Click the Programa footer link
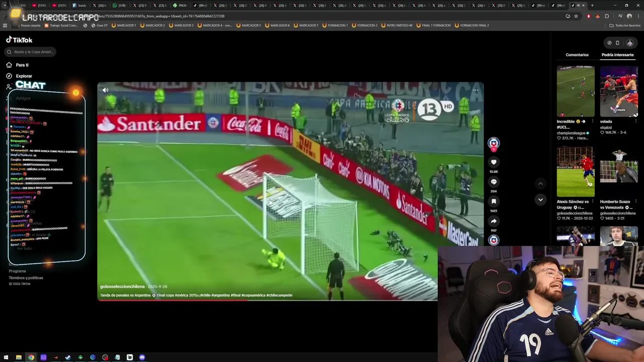The height and width of the screenshot is (362, 644). tap(17, 271)
